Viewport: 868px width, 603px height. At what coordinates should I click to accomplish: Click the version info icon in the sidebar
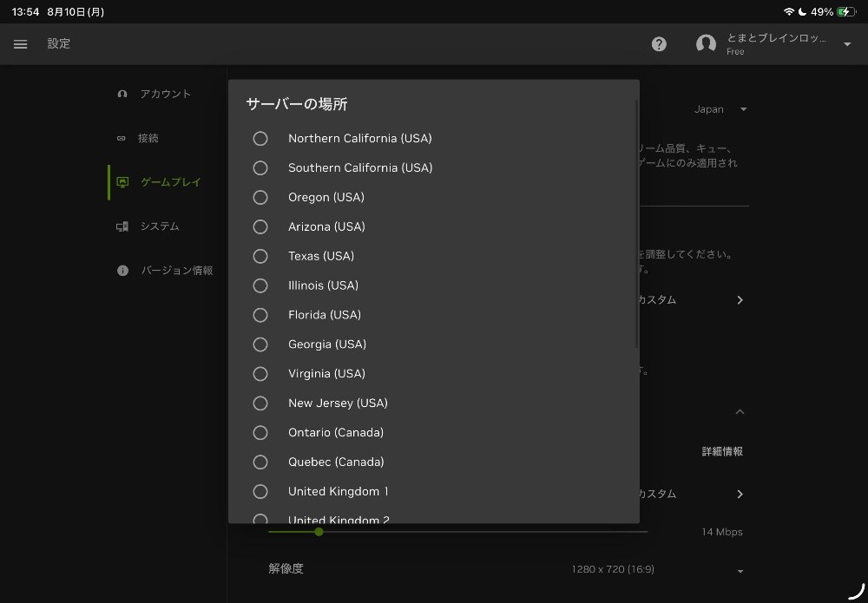123,271
